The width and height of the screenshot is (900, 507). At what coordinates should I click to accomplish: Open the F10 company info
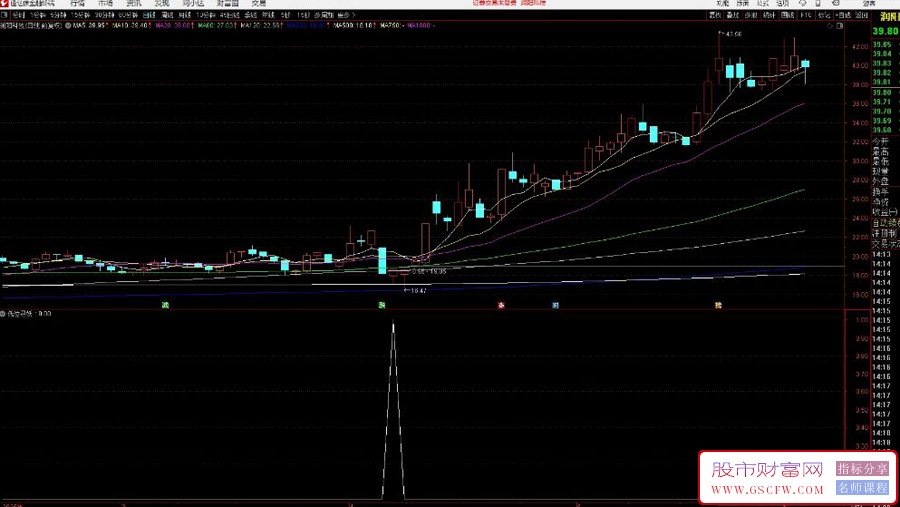806,15
